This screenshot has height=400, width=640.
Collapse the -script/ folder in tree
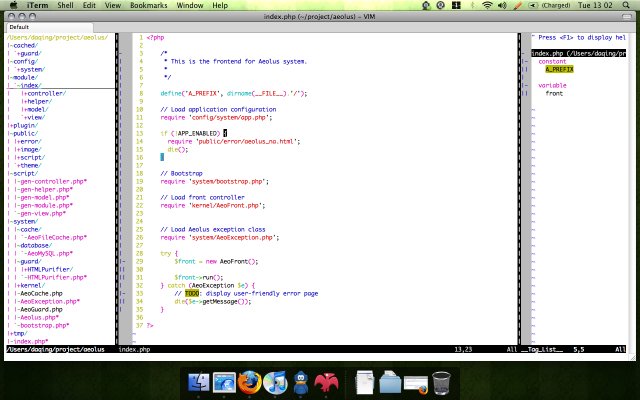point(24,173)
